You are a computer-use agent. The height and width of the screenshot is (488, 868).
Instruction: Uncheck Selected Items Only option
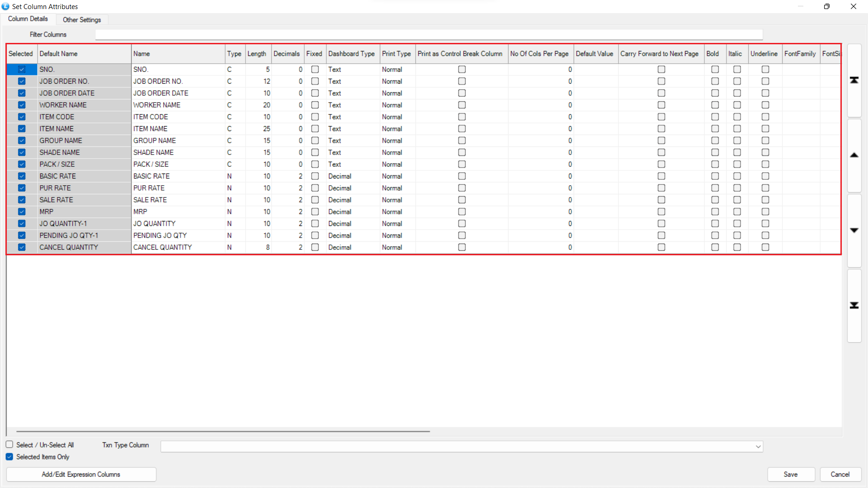point(9,457)
